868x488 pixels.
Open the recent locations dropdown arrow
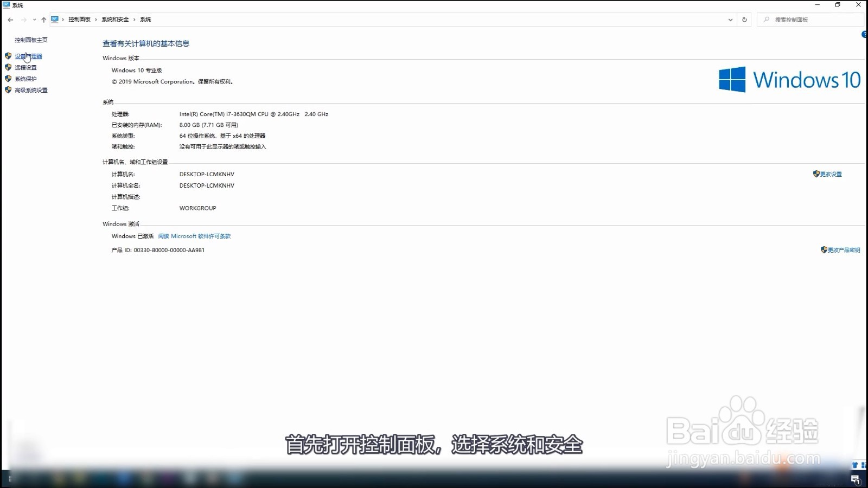coord(34,20)
